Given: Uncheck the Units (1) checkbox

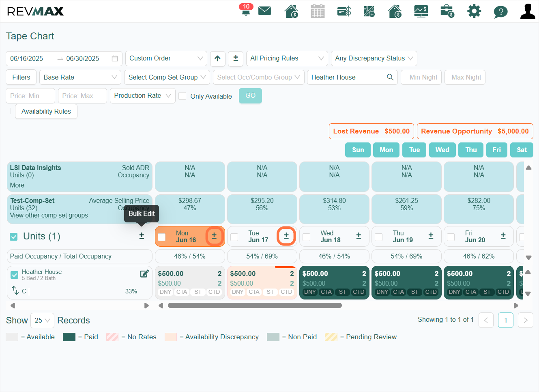Looking at the screenshot, I should 14,237.
